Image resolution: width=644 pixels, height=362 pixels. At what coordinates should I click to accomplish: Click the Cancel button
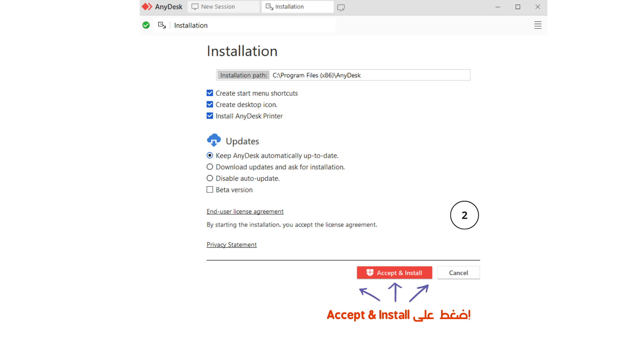pyautogui.click(x=459, y=273)
